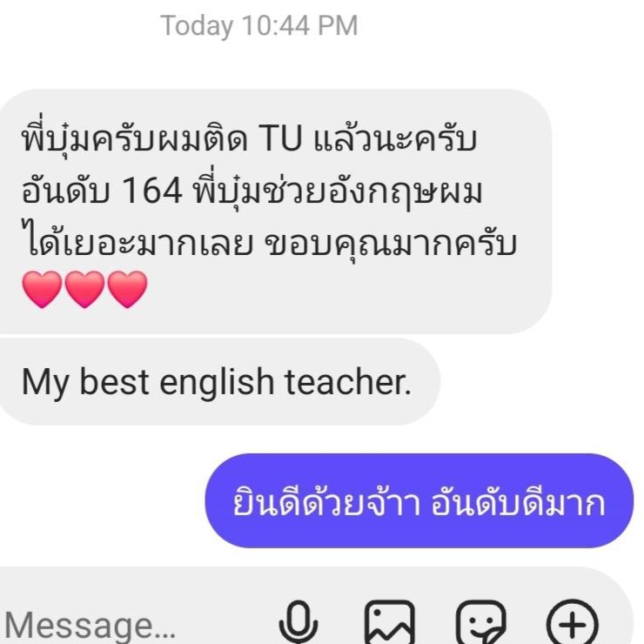The width and height of the screenshot is (644, 644).
Task: Select the first heart emoji
Action: [x=42, y=289]
